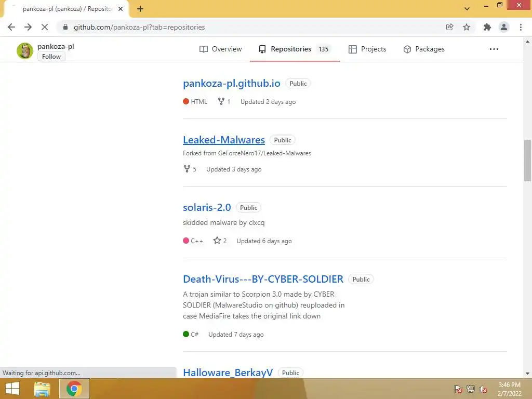Viewport: 532px width, 399px height.
Task: Open the Windows Start button
Action: point(12,389)
